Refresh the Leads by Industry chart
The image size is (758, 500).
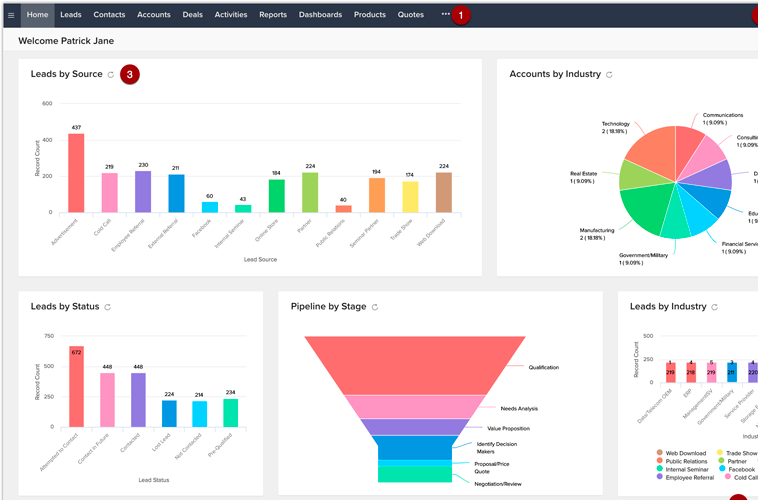coord(714,307)
